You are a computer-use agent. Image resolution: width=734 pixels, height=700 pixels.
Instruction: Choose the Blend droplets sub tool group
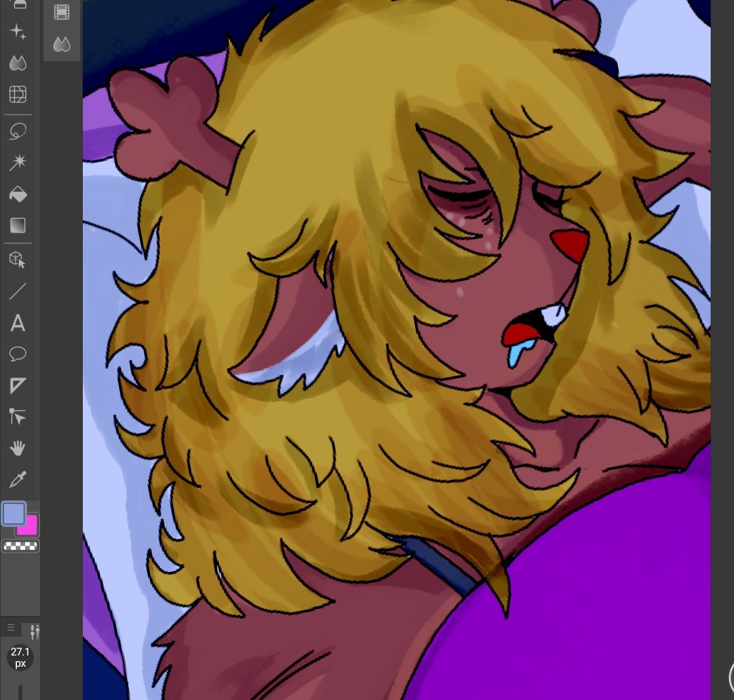(x=61, y=45)
